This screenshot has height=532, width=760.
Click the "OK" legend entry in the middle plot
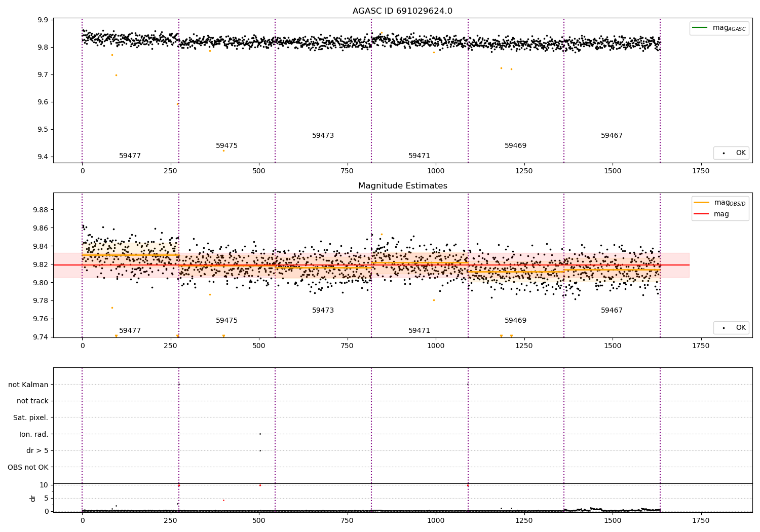[732, 328]
